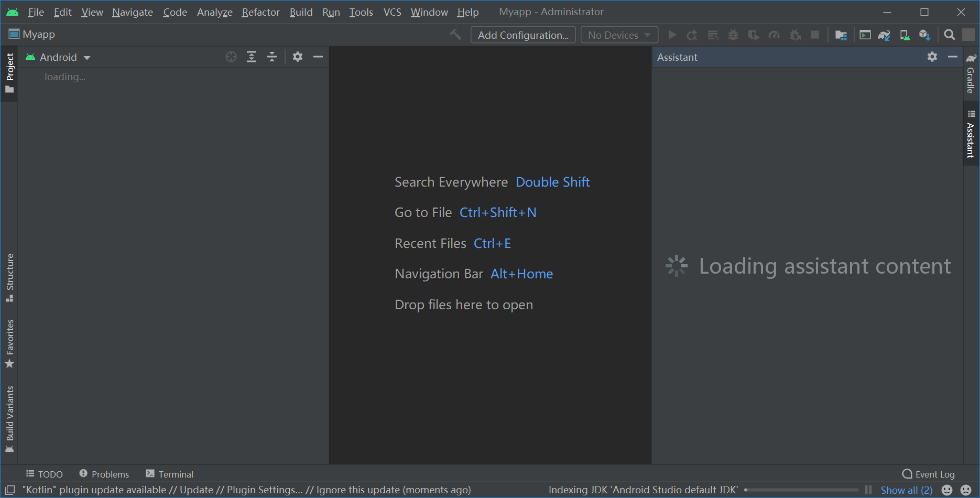Hide the Project panel with minus icon
Viewport: 980px width, 498px height.
pos(318,57)
